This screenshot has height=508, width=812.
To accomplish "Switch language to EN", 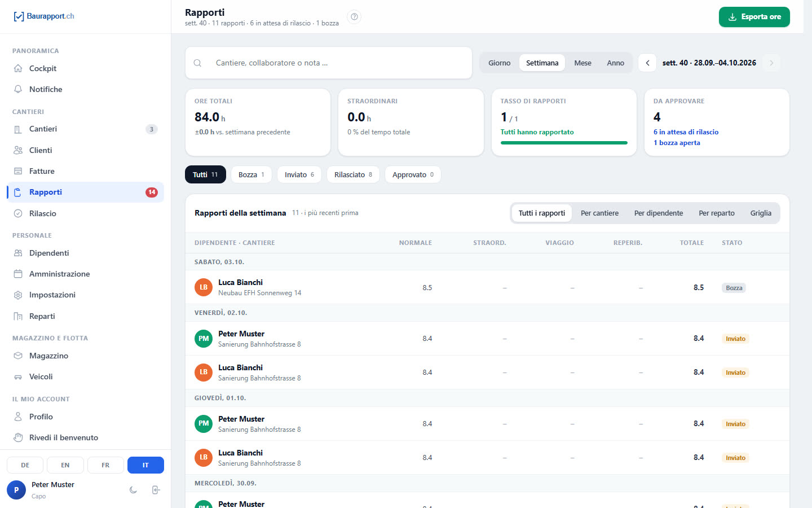I will [x=65, y=465].
